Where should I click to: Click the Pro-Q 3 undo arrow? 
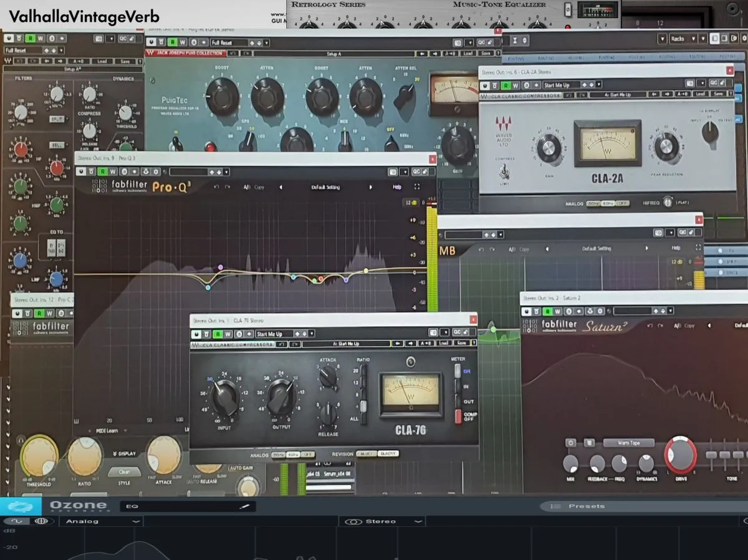pos(216,186)
